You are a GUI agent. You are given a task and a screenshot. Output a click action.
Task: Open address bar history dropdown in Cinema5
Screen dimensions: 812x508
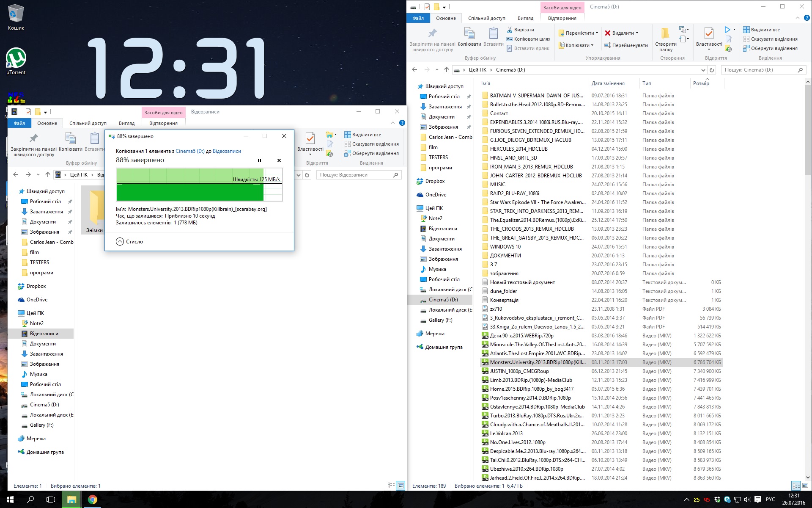click(703, 70)
